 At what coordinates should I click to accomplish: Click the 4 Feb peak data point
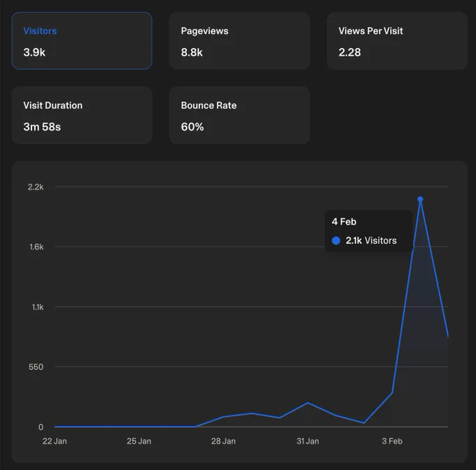point(420,199)
